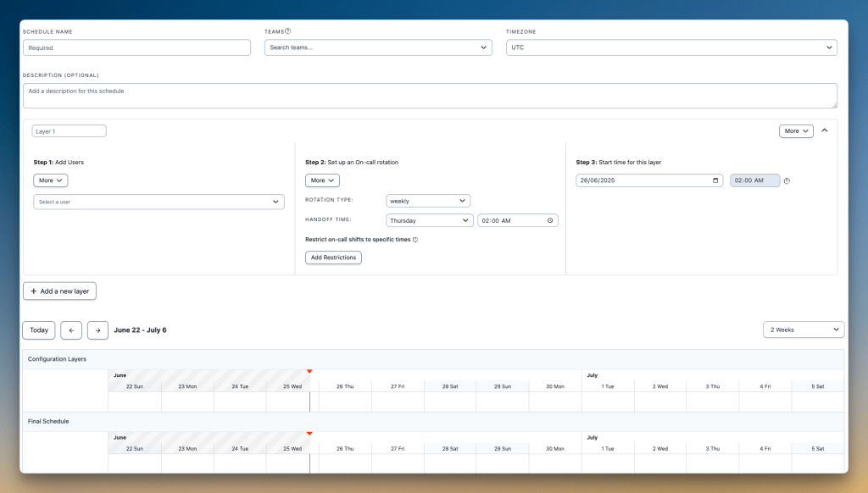This screenshot has width=868, height=493.
Task: Click the question mark icon near the layer start time
Action: [788, 180]
